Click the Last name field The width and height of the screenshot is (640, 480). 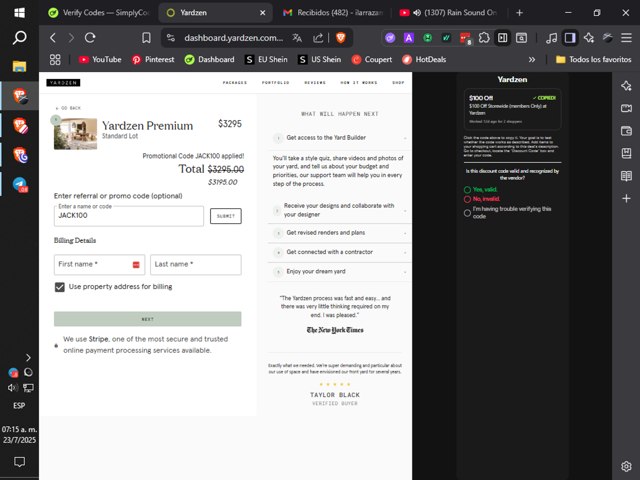[196, 264]
